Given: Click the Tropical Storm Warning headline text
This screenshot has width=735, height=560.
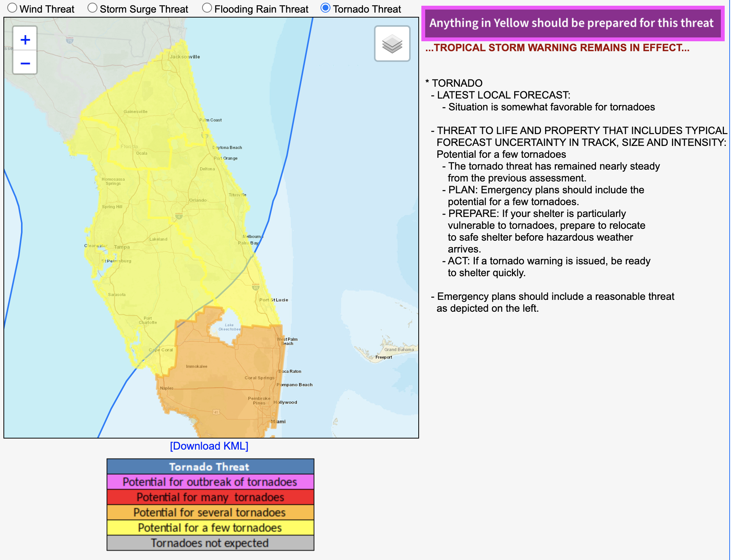Looking at the screenshot, I should pyautogui.click(x=557, y=48).
